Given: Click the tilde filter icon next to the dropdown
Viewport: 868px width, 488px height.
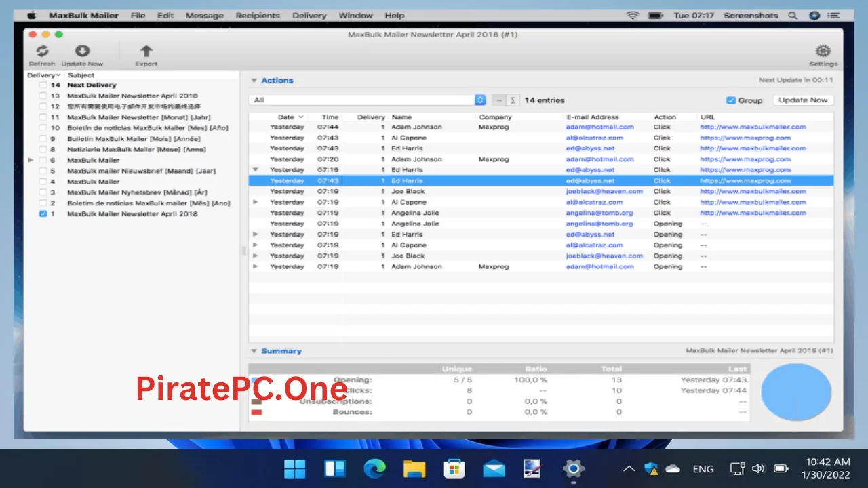Looking at the screenshot, I should (498, 100).
